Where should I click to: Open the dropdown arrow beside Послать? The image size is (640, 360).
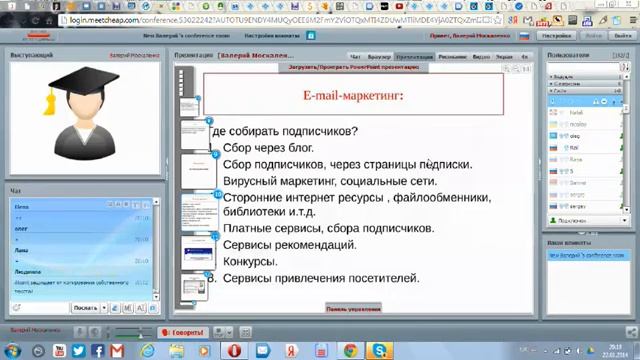(104, 308)
